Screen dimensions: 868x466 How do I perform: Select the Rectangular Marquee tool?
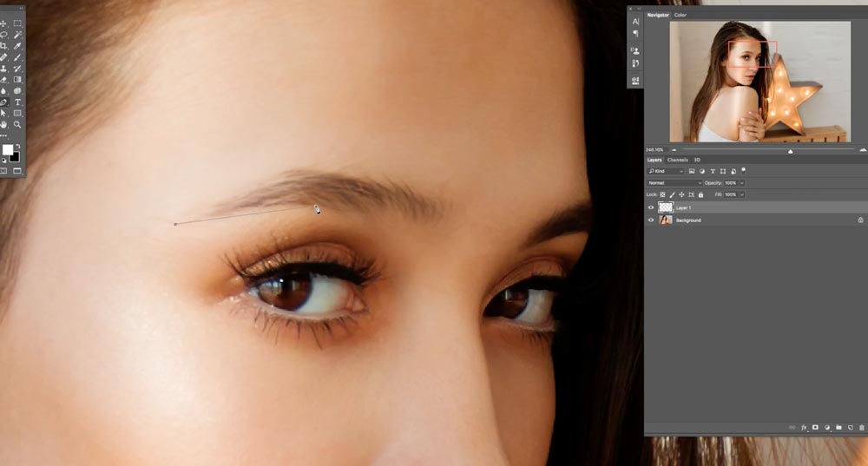tap(17, 23)
